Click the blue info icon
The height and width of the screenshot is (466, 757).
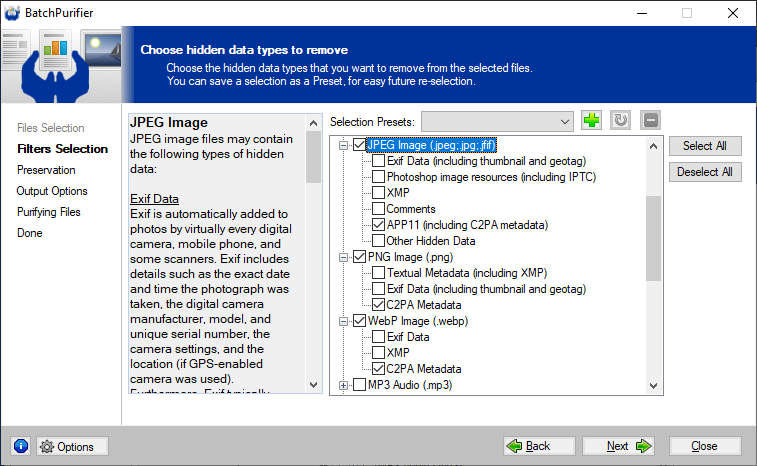tap(21, 446)
